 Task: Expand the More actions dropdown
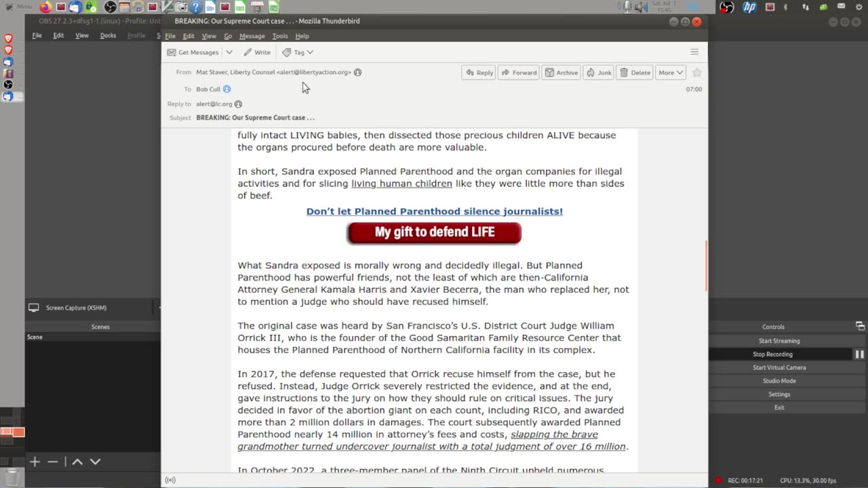[x=671, y=73]
